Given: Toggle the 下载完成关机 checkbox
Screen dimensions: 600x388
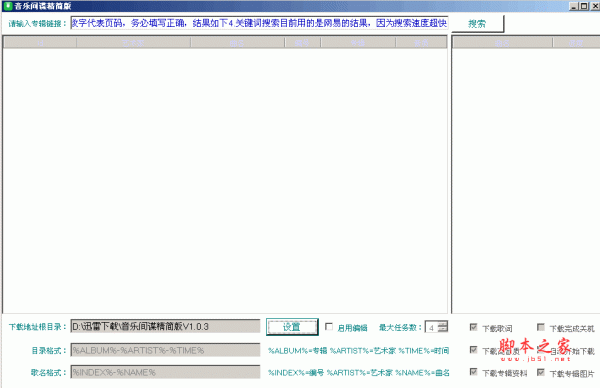Looking at the screenshot, I should tap(541, 327).
